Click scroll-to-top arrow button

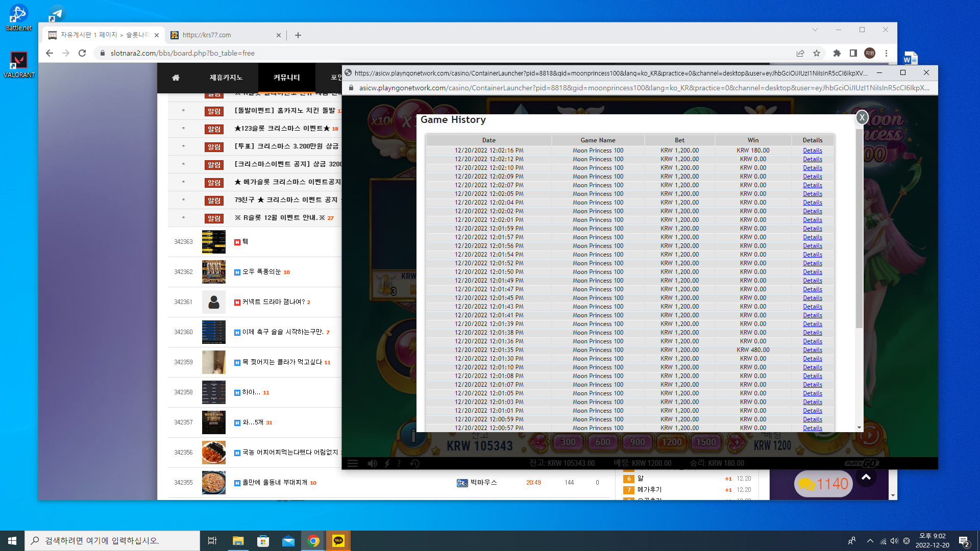866,478
